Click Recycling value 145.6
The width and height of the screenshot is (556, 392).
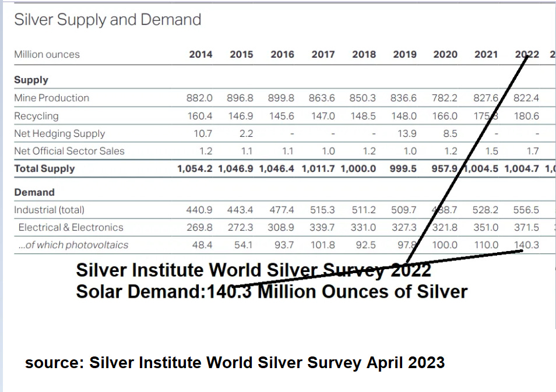tap(281, 116)
